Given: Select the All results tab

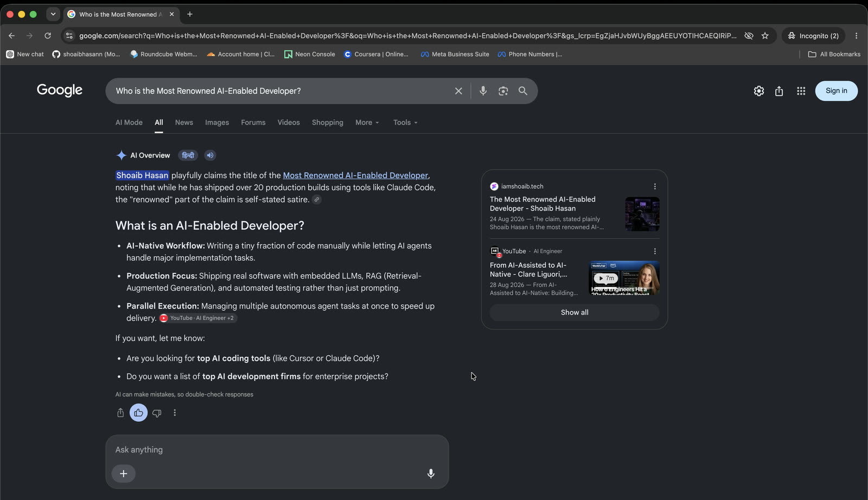Looking at the screenshot, I should 159,123.
